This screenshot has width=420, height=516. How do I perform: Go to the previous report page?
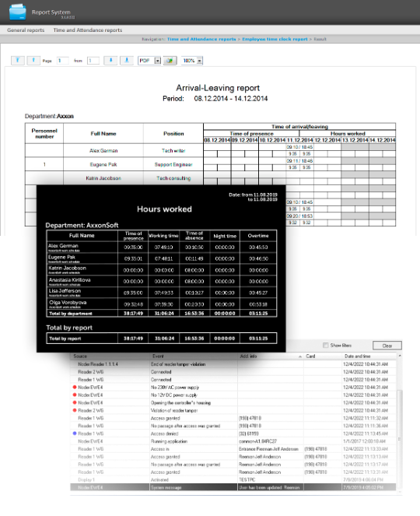(33, 61)
